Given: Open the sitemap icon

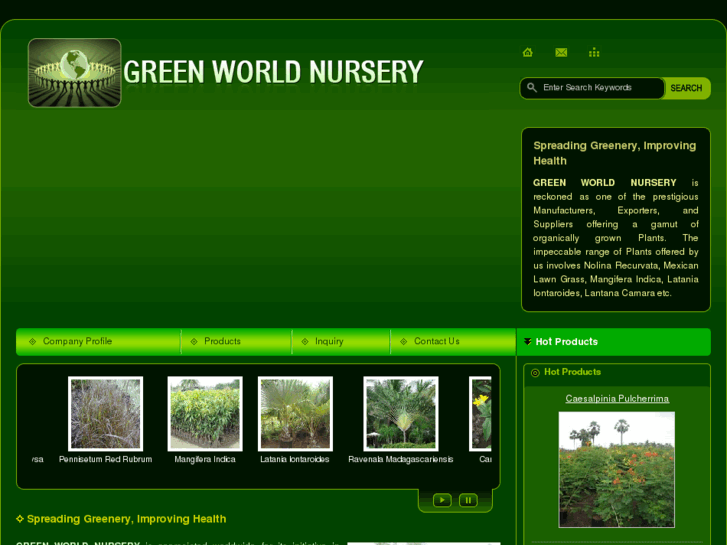Looking at the screenshot, I should 594,52.
